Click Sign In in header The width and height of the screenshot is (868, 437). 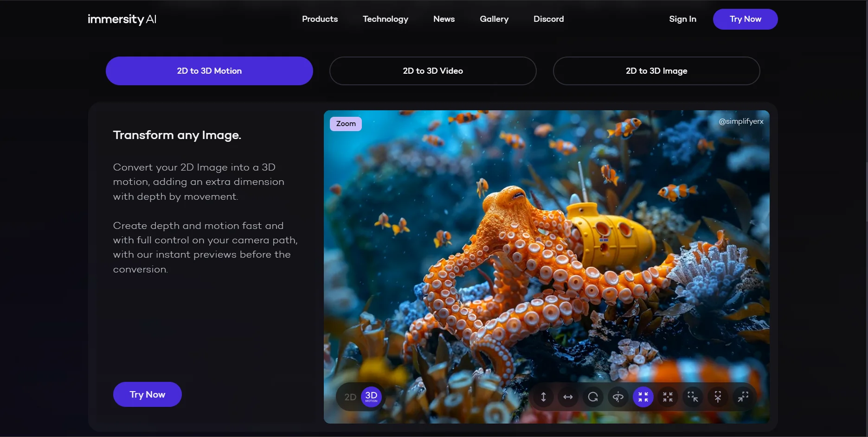click(682, 19)
